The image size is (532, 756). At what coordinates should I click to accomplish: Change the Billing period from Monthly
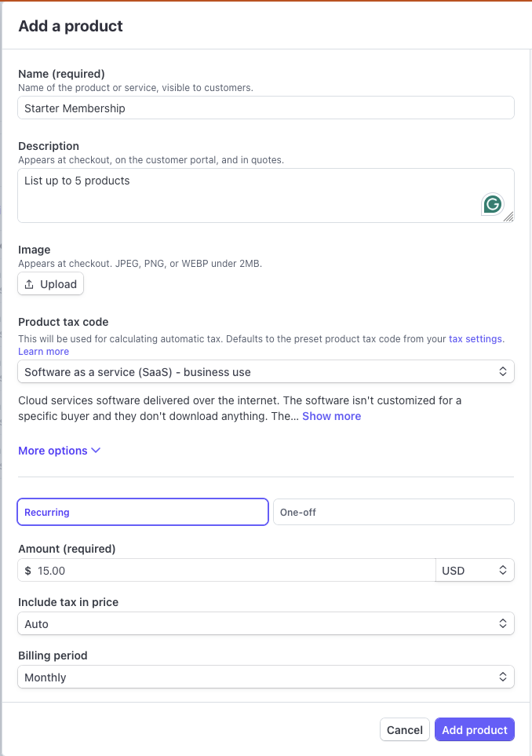pyautogui.click(x=266, y=677)
